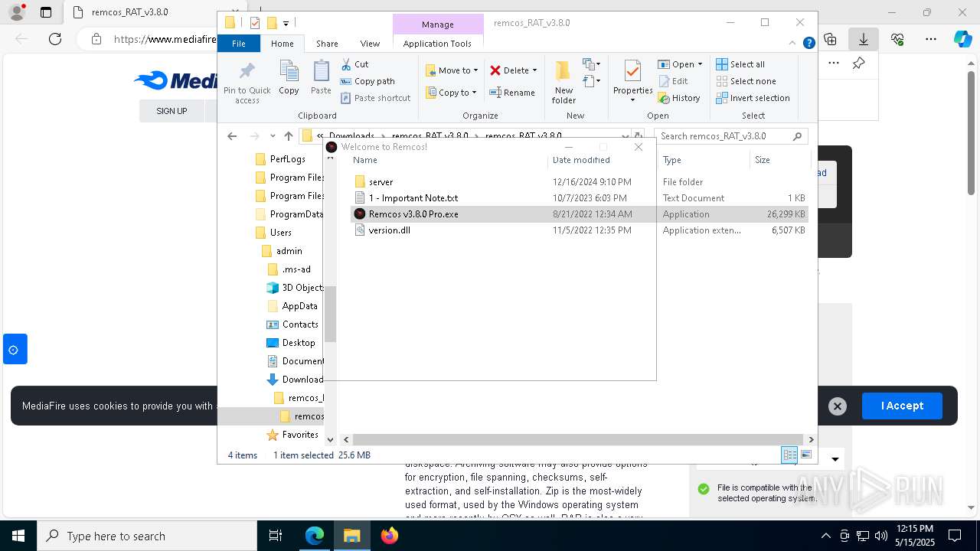Switch to Details view icon

coord(789,455)
